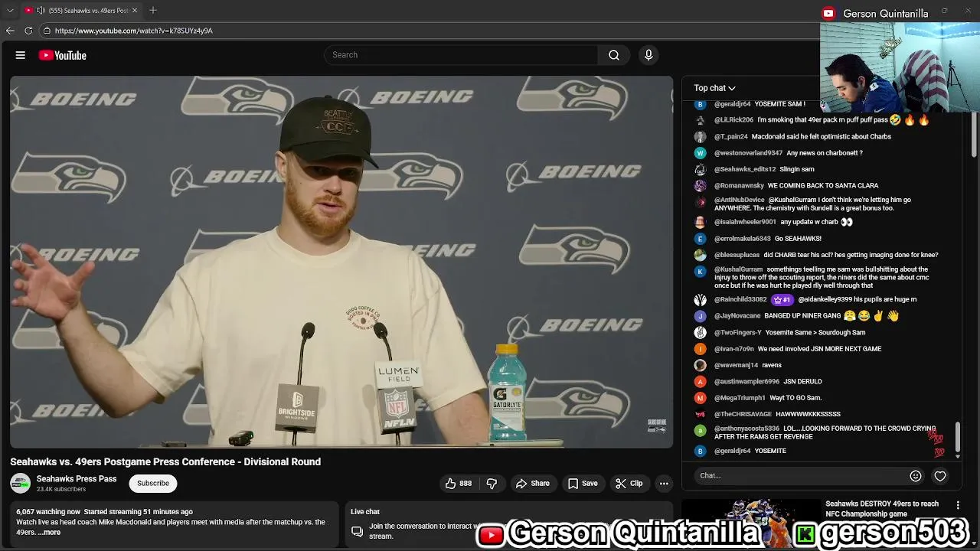Viewport: 980px width, 551px height.
Task: Open @westonoverland9347 avatar in chat
Action: 700,153
